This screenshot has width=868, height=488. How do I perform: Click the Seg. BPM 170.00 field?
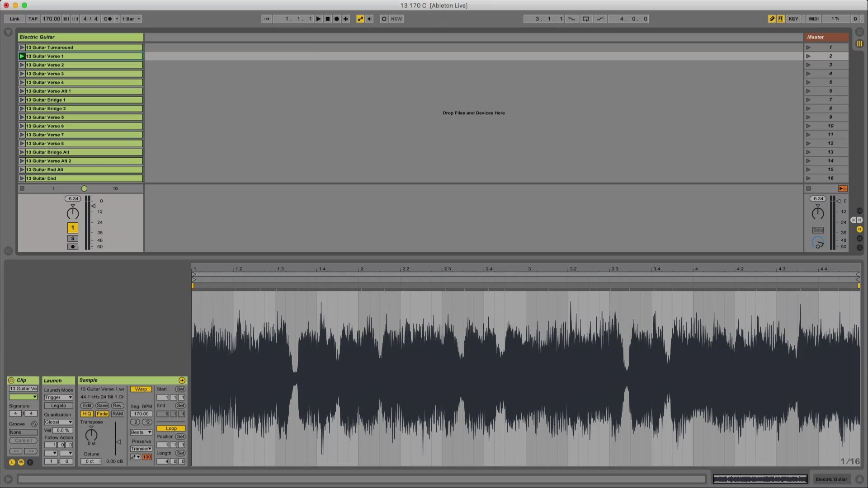pos(141,414)
